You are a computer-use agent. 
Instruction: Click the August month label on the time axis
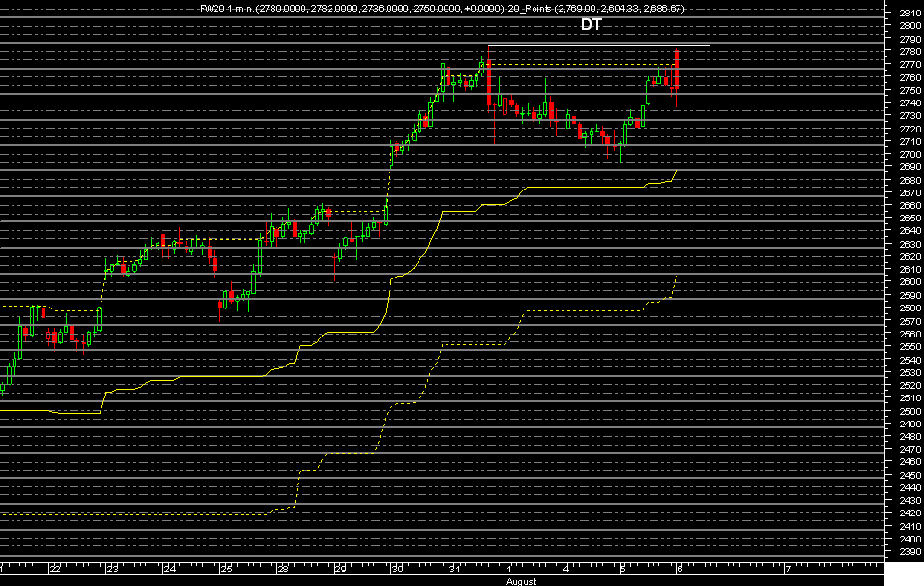[521, 581]
